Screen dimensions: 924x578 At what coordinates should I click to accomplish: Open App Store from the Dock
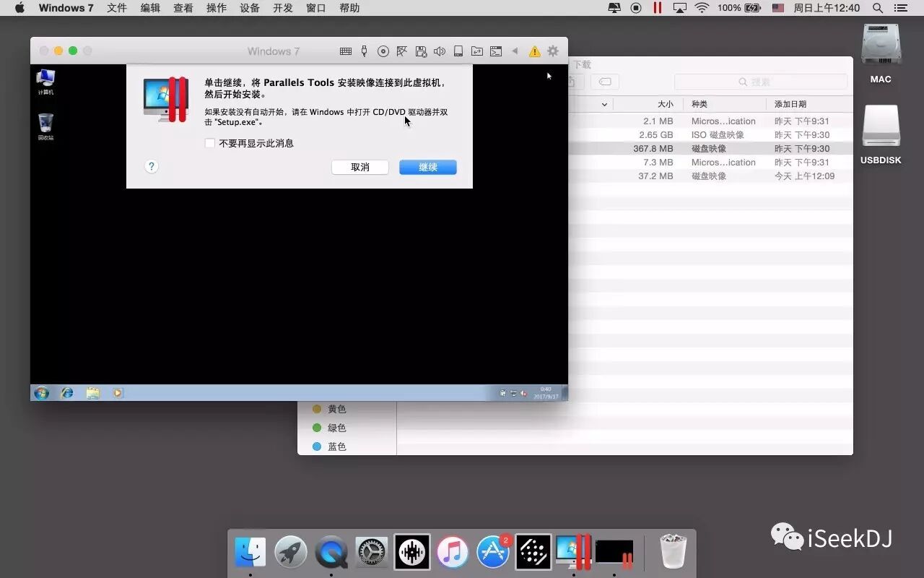click(493, 553)
